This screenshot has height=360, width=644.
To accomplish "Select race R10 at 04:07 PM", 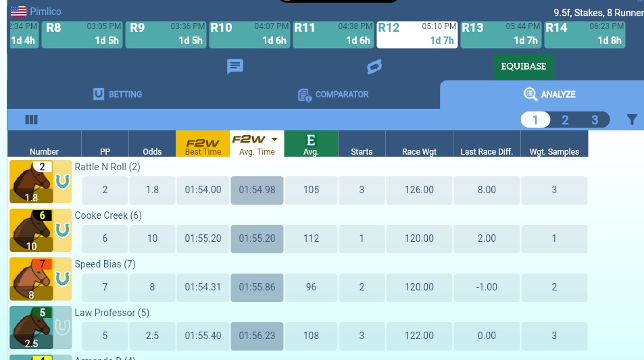I will click(x=250, y=34).
